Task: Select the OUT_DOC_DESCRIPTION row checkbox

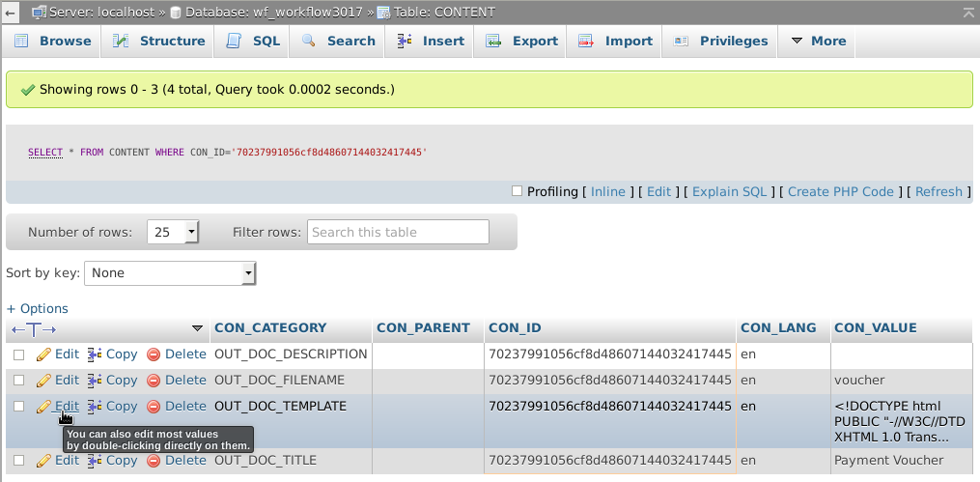Action: pos(18,355)
